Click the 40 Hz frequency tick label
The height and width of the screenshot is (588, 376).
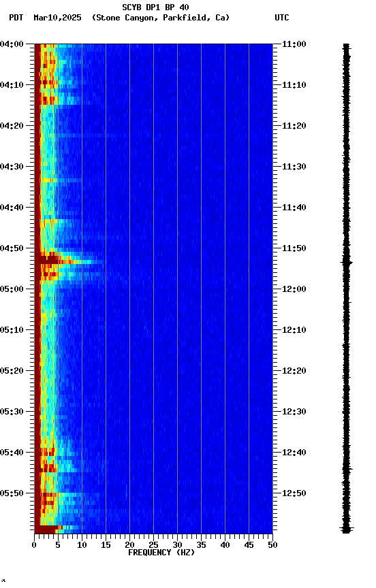pyautogui.click(x=225, y=545)
